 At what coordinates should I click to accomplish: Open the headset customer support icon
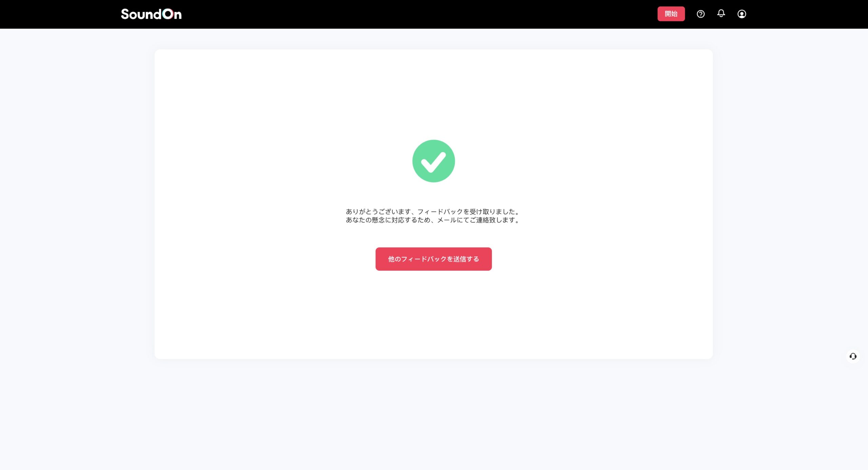[x=853, y=356]
